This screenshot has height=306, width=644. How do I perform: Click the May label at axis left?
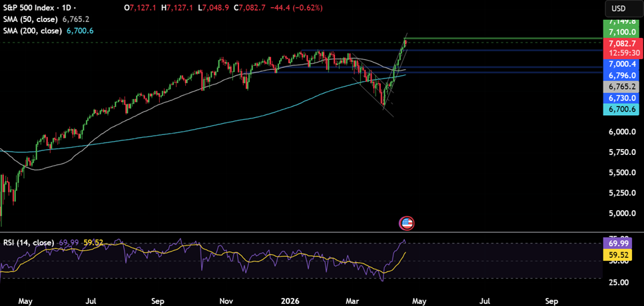click(x=25, y=301)
